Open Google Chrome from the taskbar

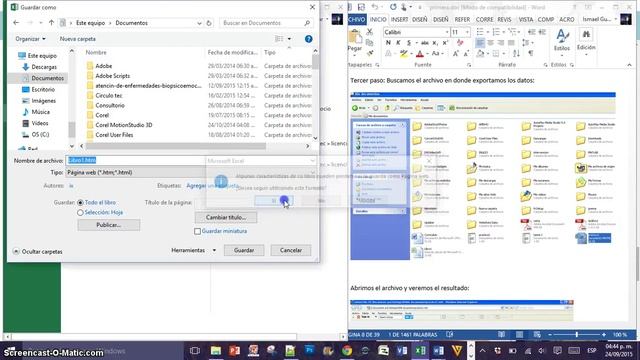[x=347, y=351]
